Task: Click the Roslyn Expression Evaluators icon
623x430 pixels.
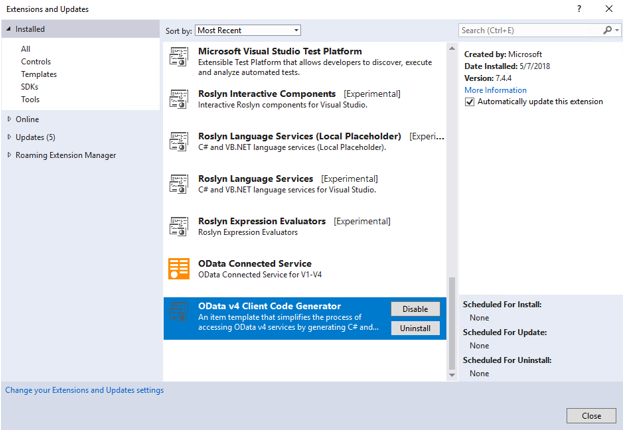Action: click(x=179, y=227)
